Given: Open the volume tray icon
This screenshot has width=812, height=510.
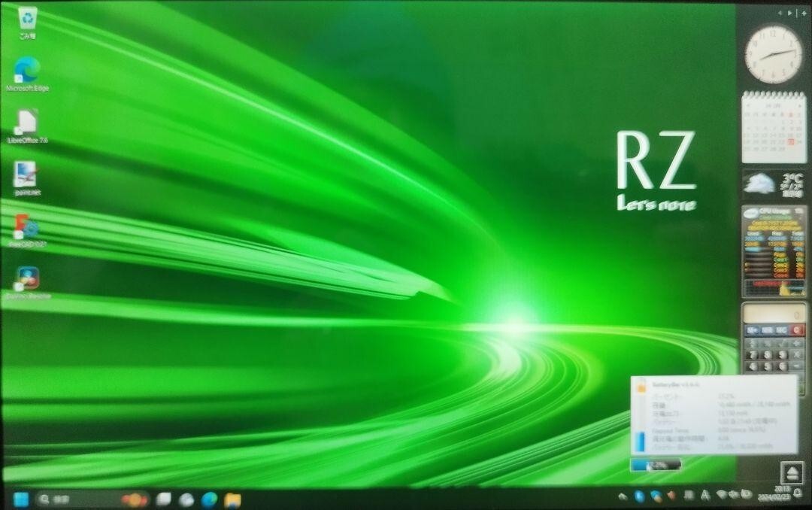Looking at the screenshot, I should 733,495.
